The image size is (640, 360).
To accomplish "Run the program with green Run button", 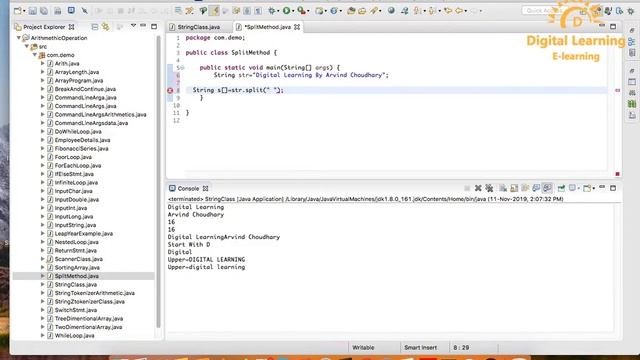I will tap(287, 11).
